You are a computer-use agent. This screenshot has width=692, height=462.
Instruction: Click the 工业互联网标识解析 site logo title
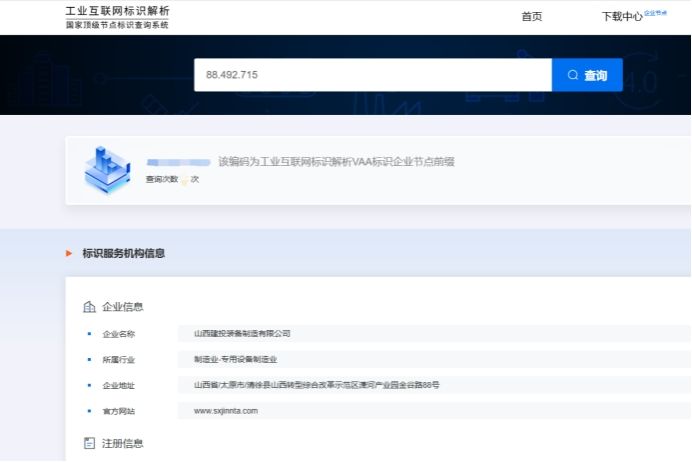coord(117,10)
